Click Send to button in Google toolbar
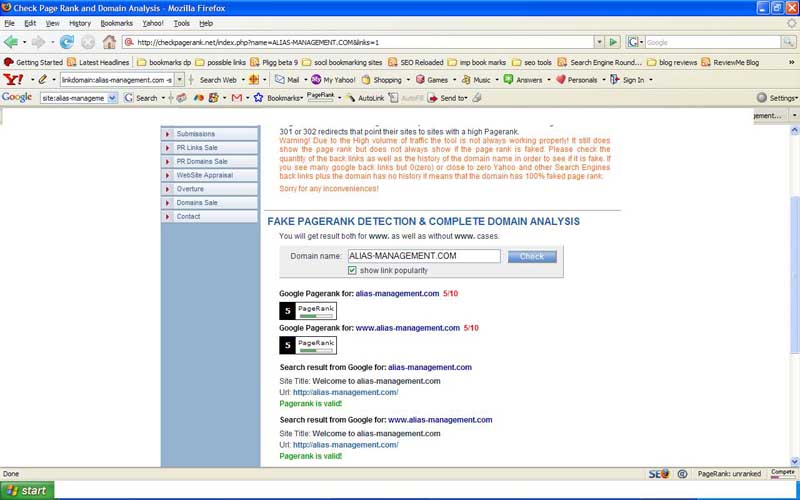800x500 pixels. coord(448,98)
